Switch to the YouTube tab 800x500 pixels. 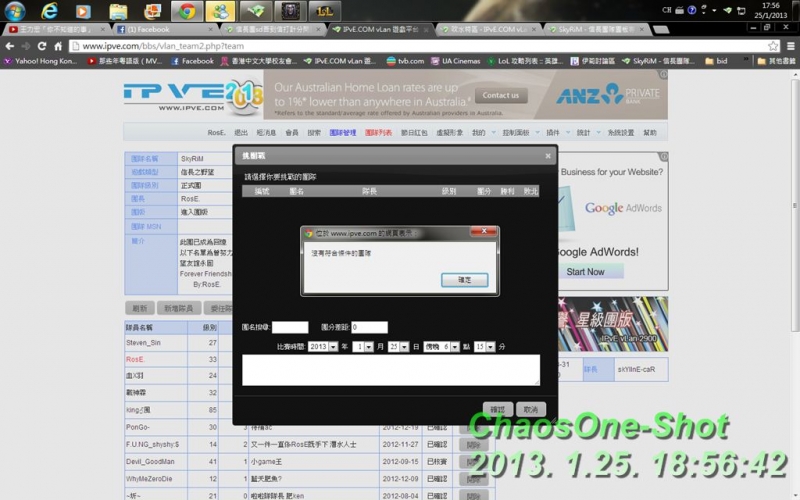click(56, 30)
